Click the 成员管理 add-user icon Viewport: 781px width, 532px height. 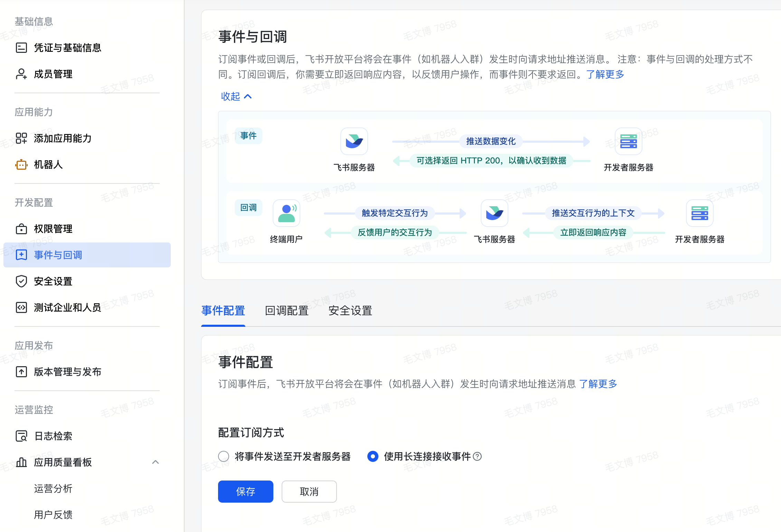21,74
